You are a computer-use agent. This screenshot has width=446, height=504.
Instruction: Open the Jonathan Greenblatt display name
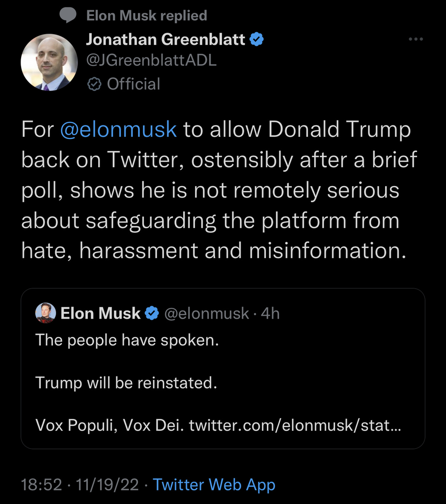(165, 40)
